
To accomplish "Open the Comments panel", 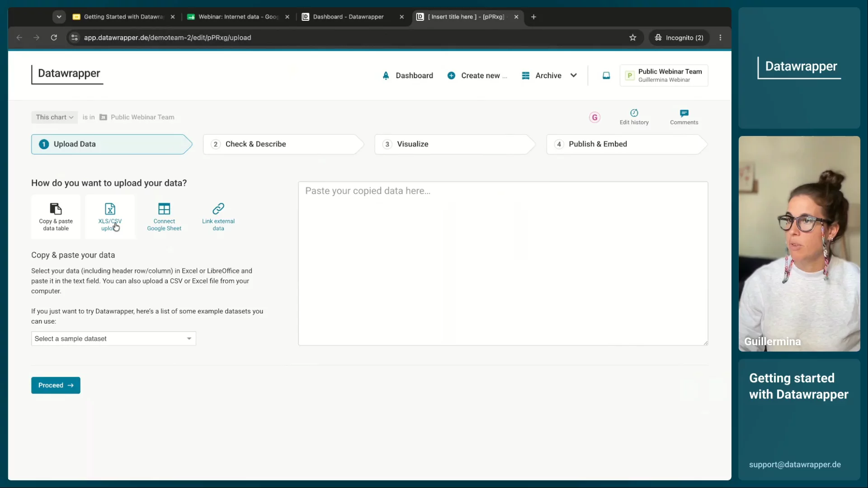I will pos(684,117).
